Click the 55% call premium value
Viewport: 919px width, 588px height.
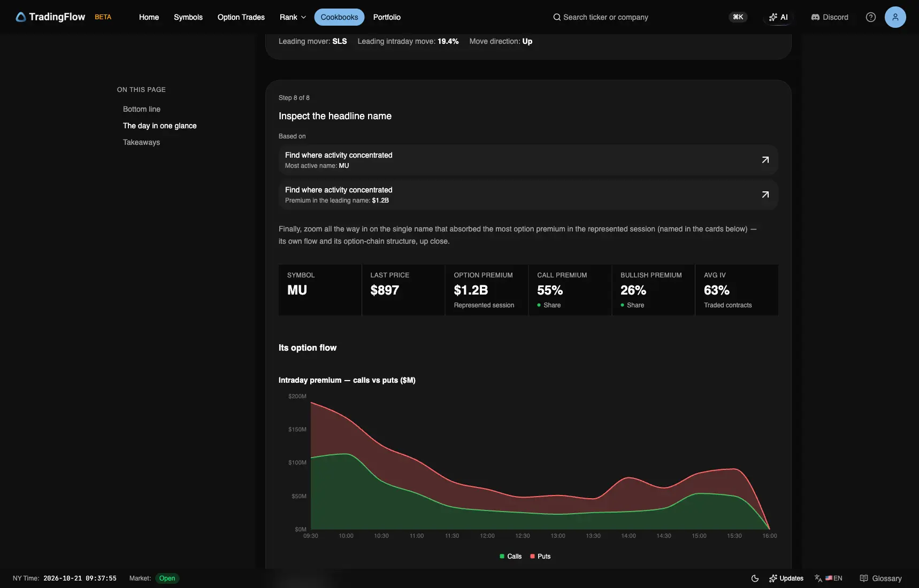pyautogui.click(x=550, y=290)
